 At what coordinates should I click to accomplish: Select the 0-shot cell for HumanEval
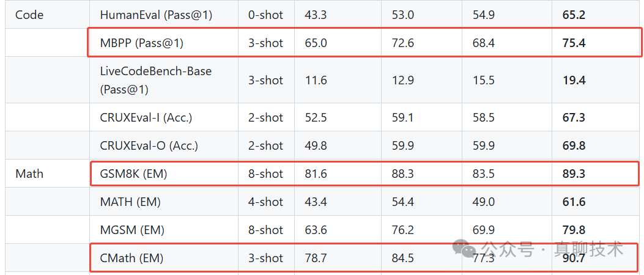click(265, 15)
